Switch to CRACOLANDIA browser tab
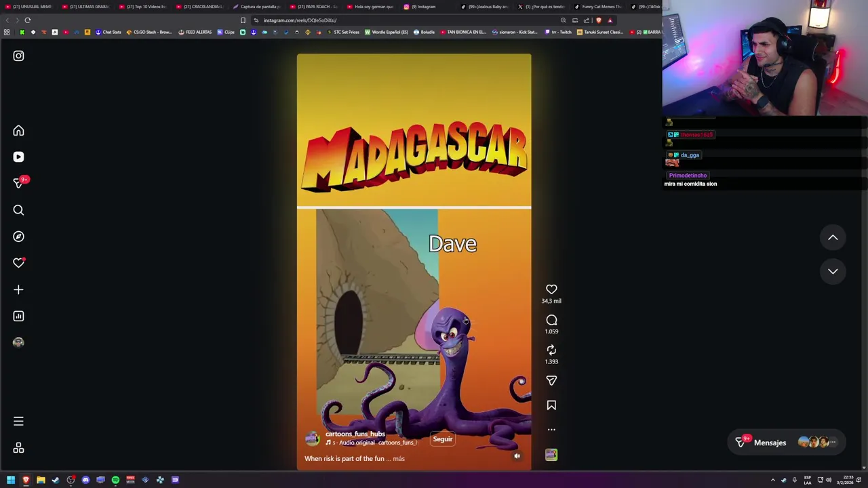This screenshot has width=868, height=488. coord(199,7)
